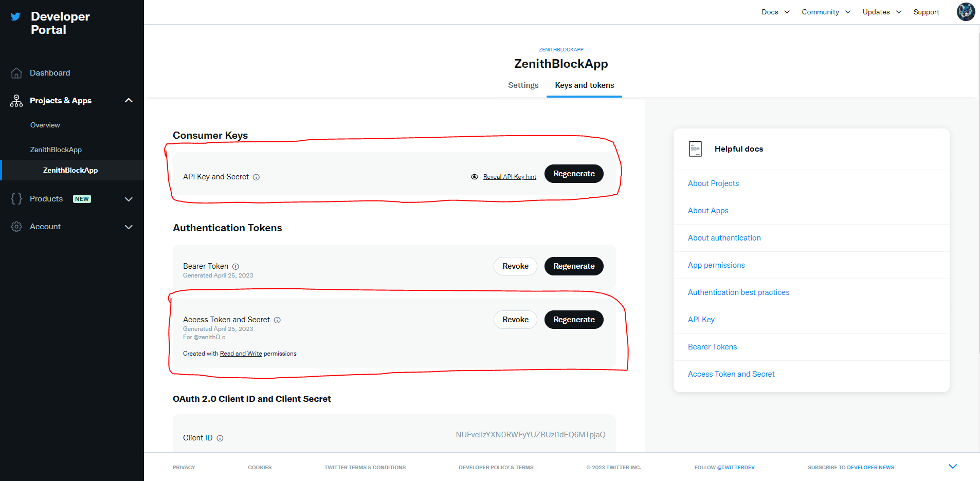Image resolution: width=980 pixels, height=481 pixels.
Task: Open Access Token and Secret doc link
Action: 731,374
